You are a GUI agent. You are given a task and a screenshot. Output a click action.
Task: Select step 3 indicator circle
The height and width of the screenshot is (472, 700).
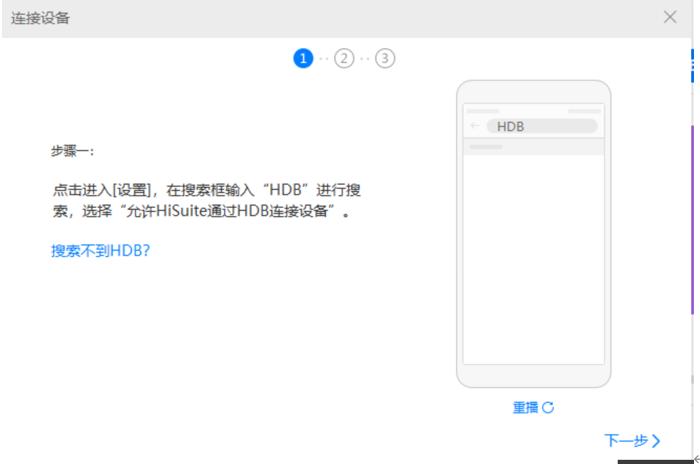(x=385, y=58)
